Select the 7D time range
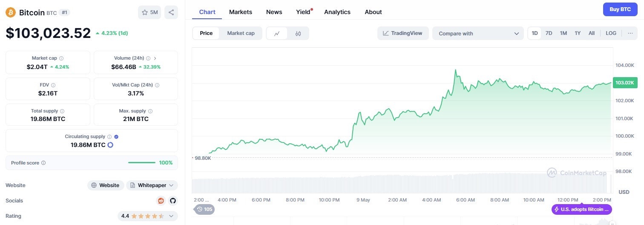 point(549,33)
